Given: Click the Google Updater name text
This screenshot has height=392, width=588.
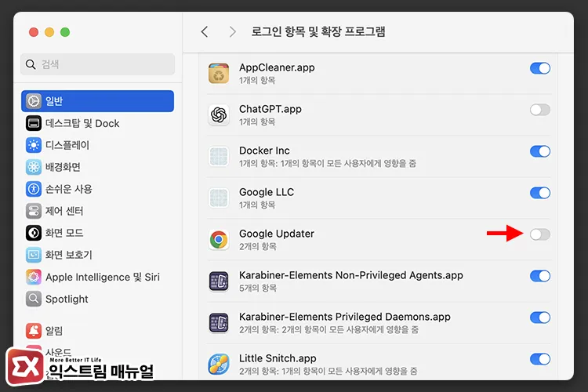Looking at the screenshot, I should tap(277, 234).
